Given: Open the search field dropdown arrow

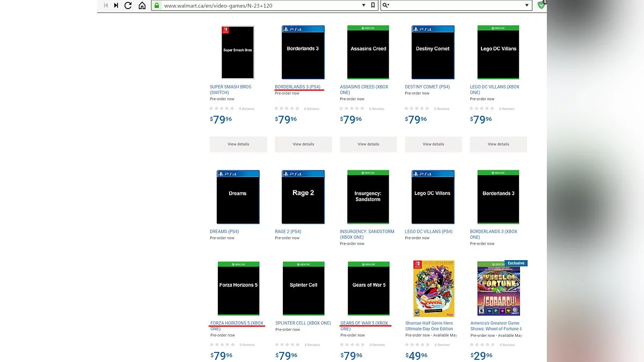Looking at the screenshot, I should coord(527,5).
